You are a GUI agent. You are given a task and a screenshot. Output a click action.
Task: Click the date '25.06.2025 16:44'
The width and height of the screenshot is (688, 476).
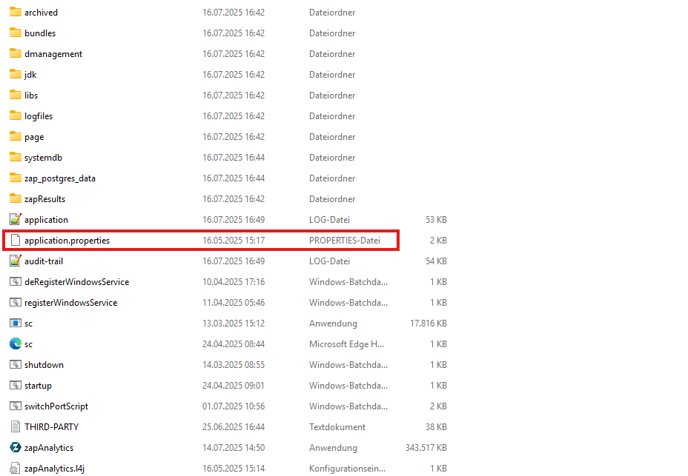tap(233, 427)
